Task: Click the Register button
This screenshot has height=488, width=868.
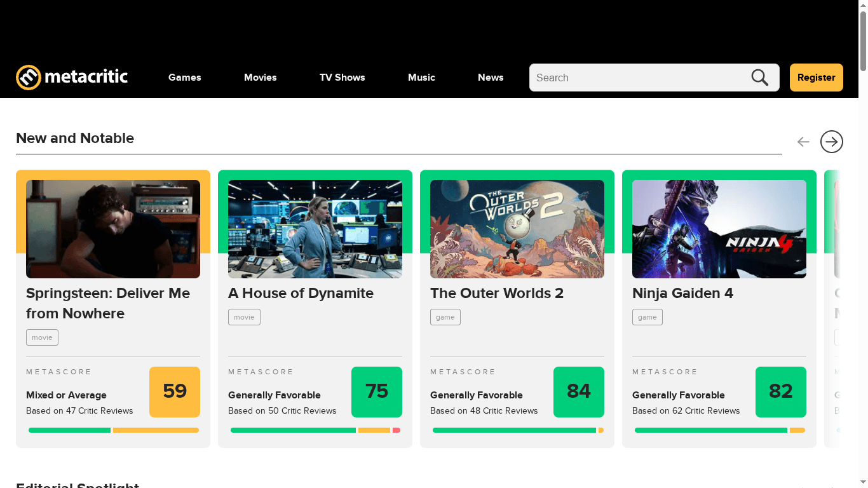Action: pos(817,78)
